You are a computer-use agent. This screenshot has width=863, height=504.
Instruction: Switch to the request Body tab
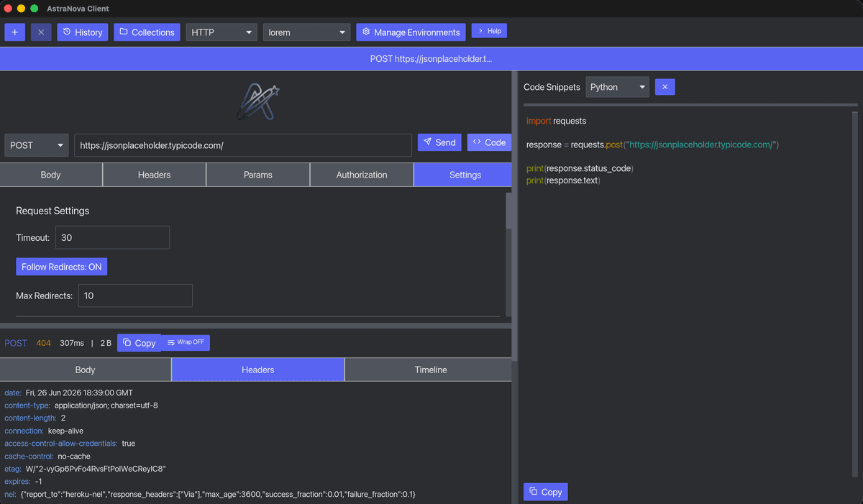click(51, 175)
